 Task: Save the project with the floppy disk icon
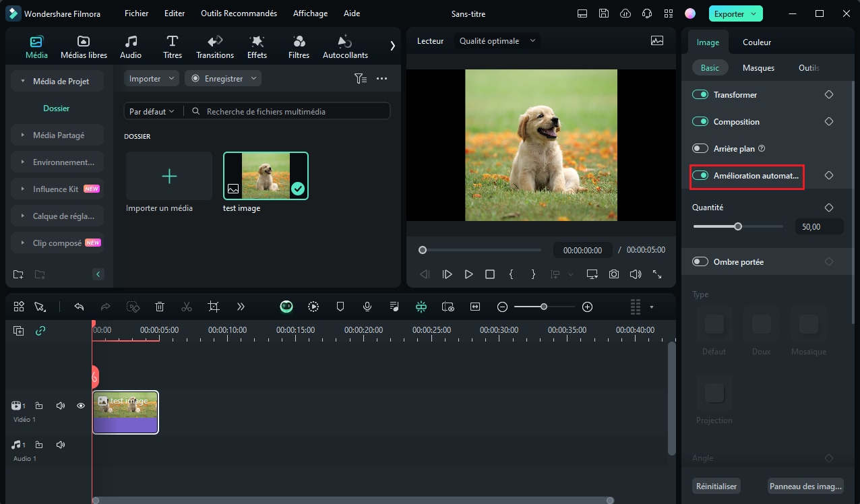coord(604,13)
